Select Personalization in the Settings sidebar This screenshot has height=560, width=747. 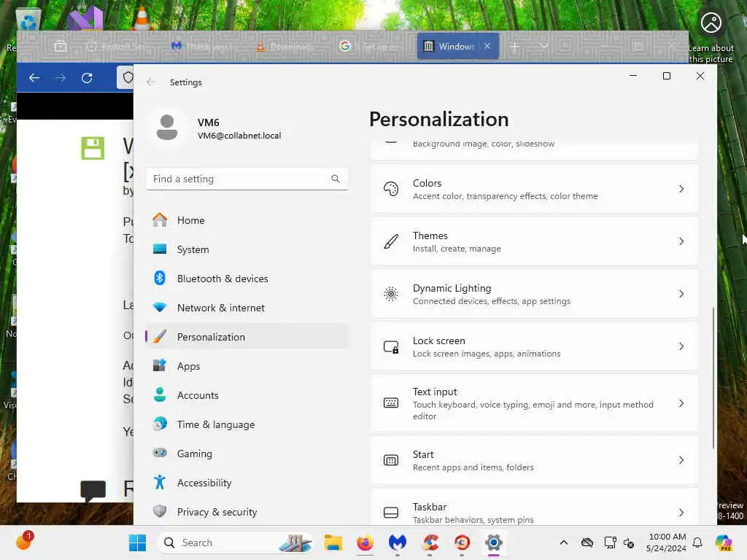tap(247, 337)
